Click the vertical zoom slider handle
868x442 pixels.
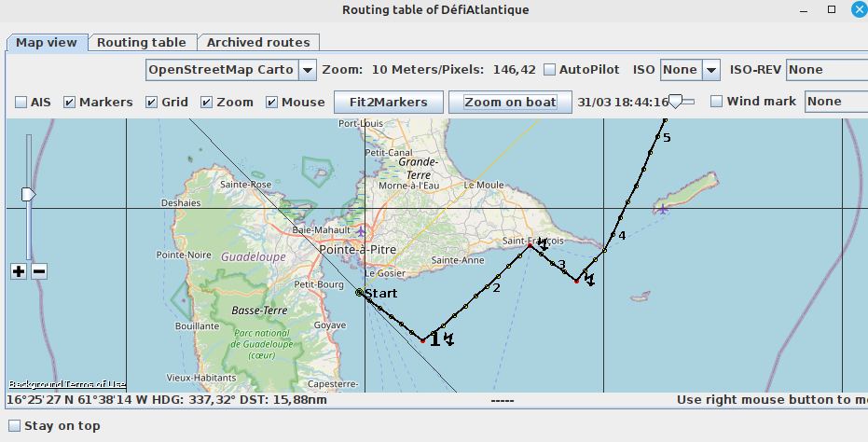tap(28, 194)
